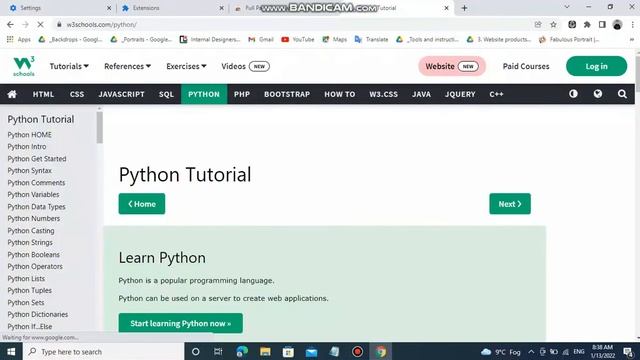Viewport: 640px width, 360px height.
Task: Open the YouTube bookmark
Action: [298, 40]
